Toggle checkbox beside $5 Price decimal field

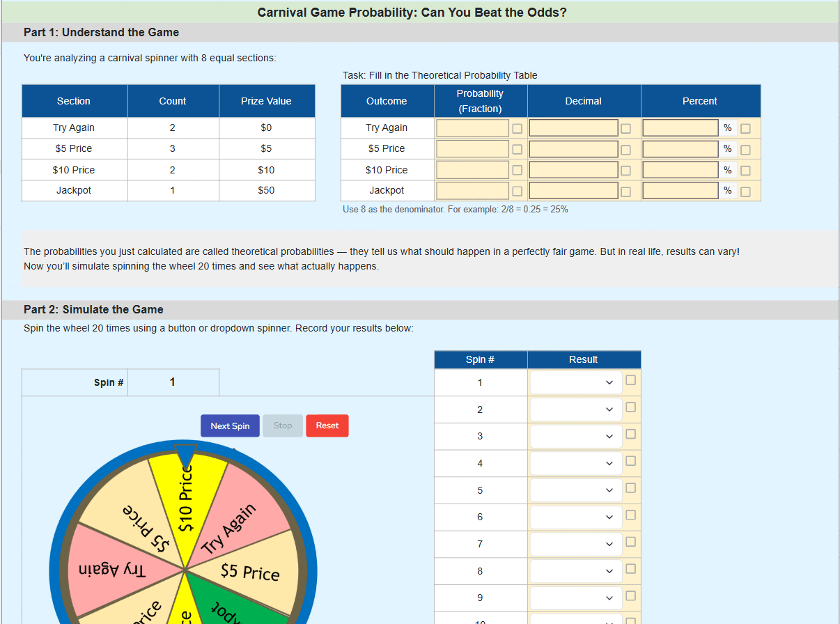tap(625, 150)
